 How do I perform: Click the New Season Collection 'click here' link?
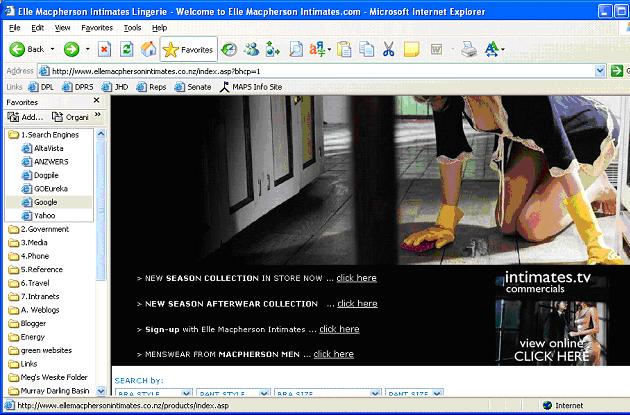pos(356,278)
